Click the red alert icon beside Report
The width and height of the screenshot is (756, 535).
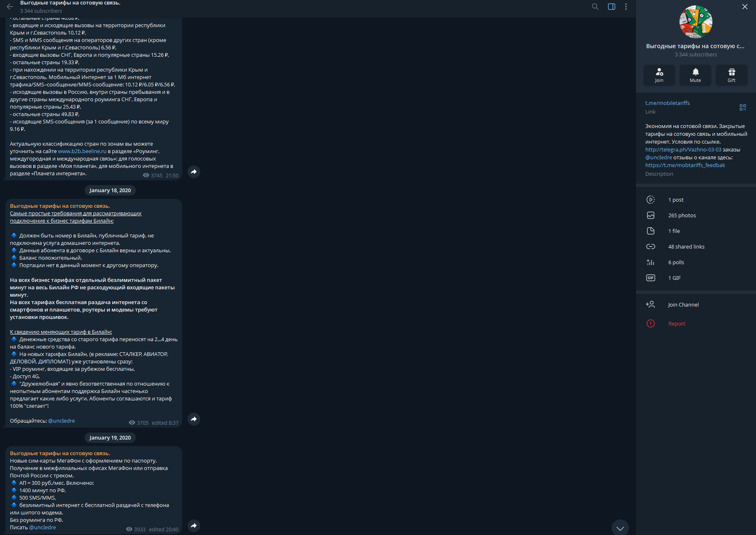(651, 323)
